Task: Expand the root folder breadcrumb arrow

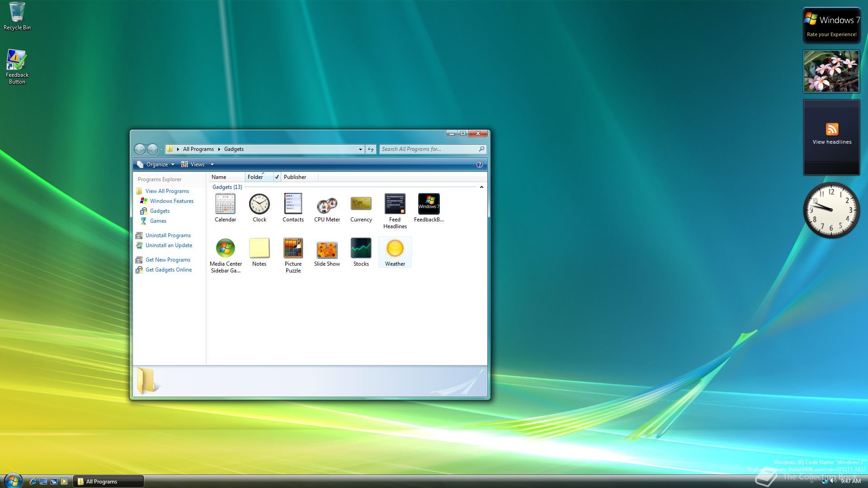Action: click(x=178, y=149)
